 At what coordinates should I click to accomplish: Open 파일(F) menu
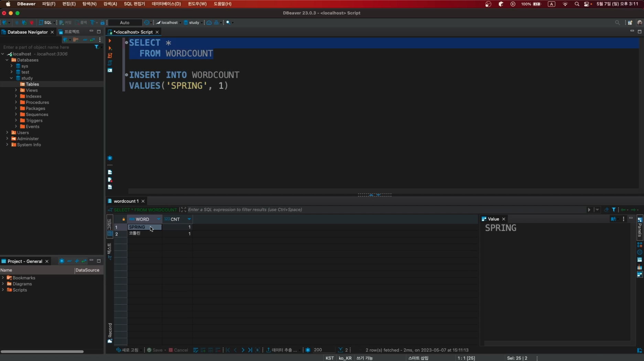pyautogui.click(x=49, y=4)
